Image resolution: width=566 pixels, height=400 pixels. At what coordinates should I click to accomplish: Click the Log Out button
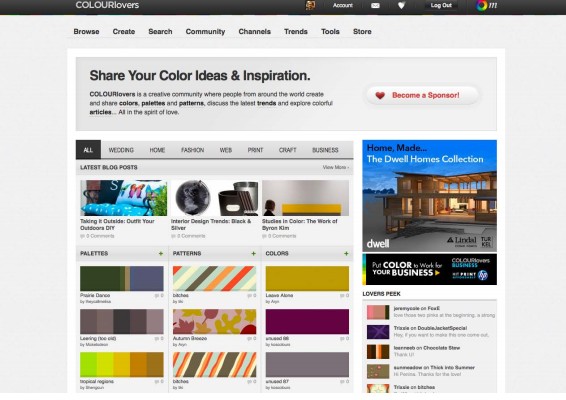point(441,5)
